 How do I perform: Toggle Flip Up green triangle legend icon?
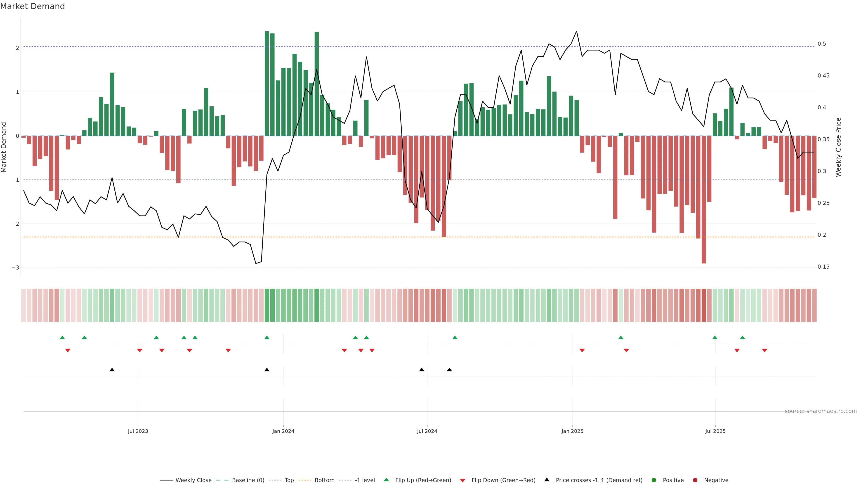coord(386,480)
